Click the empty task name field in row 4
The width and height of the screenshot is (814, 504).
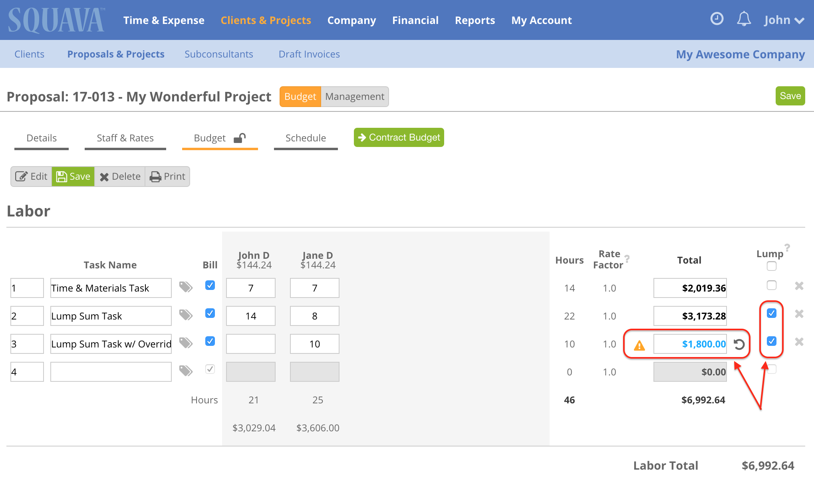[111, 372]
